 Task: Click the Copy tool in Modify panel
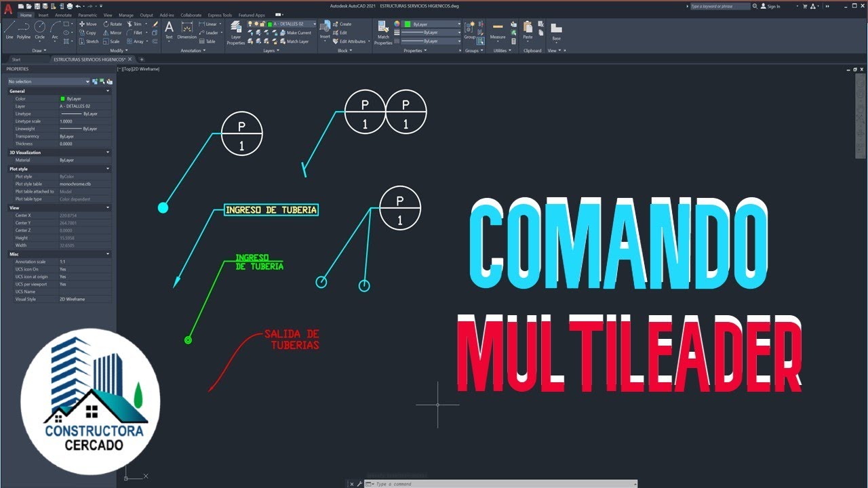point(88,33)
